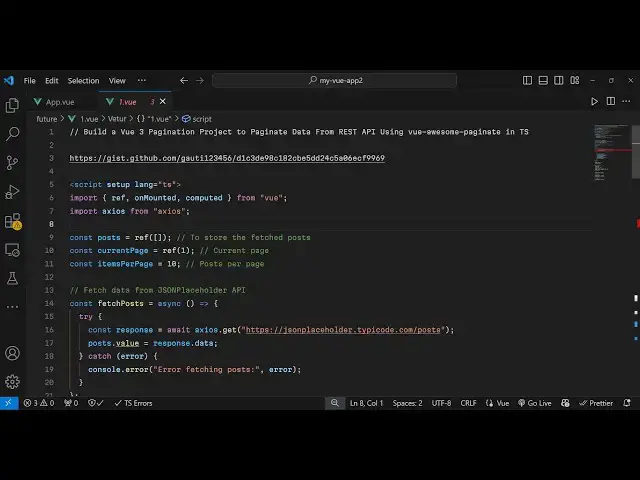The image size is (640, 480).
Task: Open the Explorer view in activity bar
Action: 12,105
